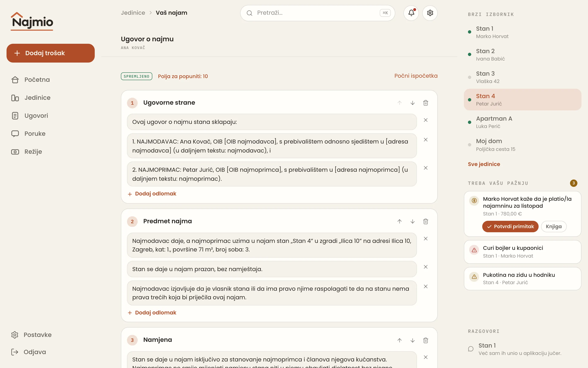
Task: Click Jedinice breadcrumb link
Action: (x=133, y=13)
